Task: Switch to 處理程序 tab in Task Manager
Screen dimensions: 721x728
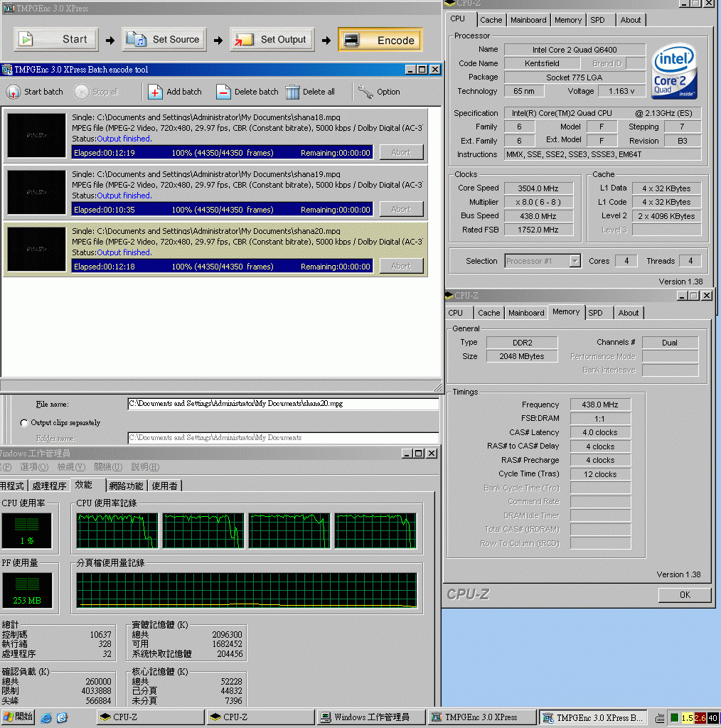Action: point(49,486)
